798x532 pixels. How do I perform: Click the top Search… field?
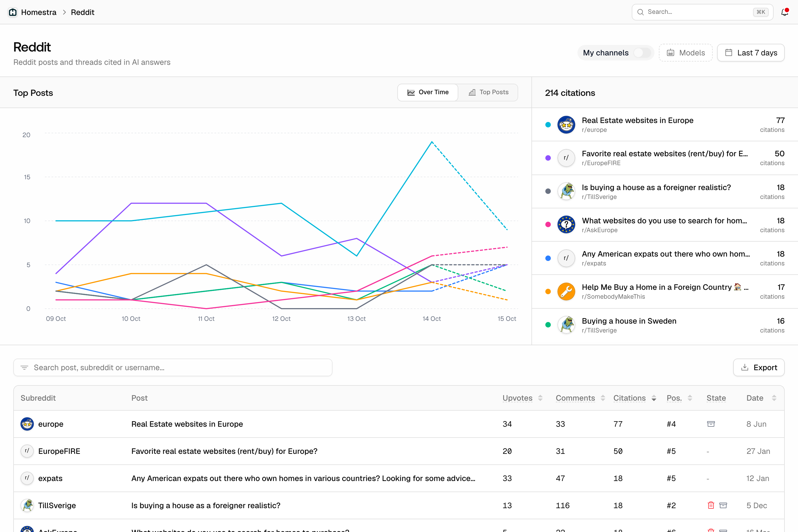coord(702,12)
